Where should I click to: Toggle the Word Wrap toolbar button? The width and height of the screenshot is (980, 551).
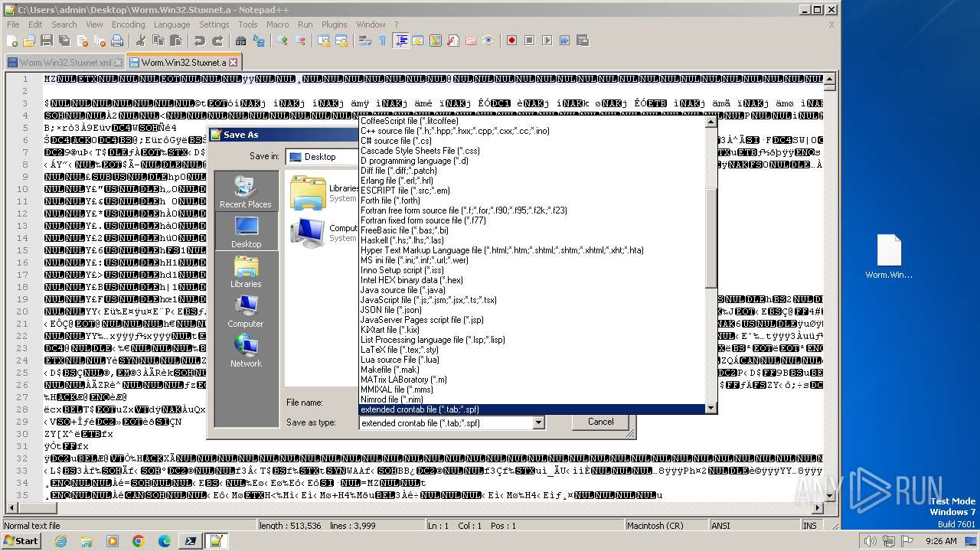pos(365,41)
